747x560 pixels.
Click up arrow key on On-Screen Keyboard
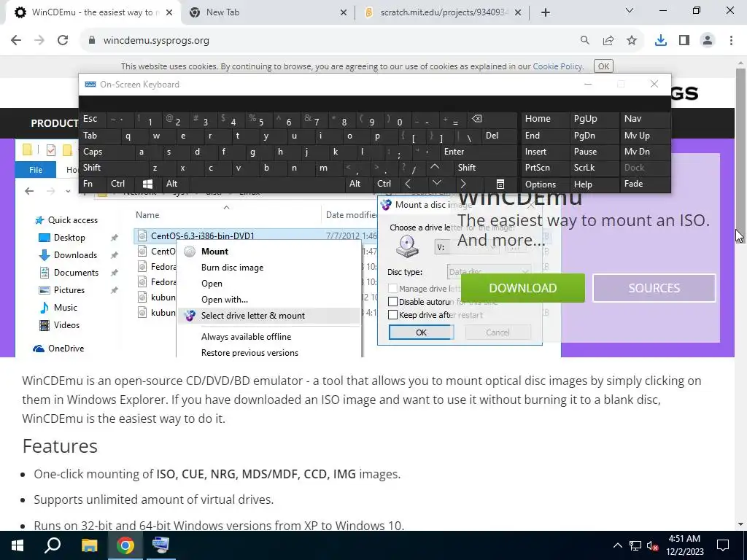pos(435,167)
